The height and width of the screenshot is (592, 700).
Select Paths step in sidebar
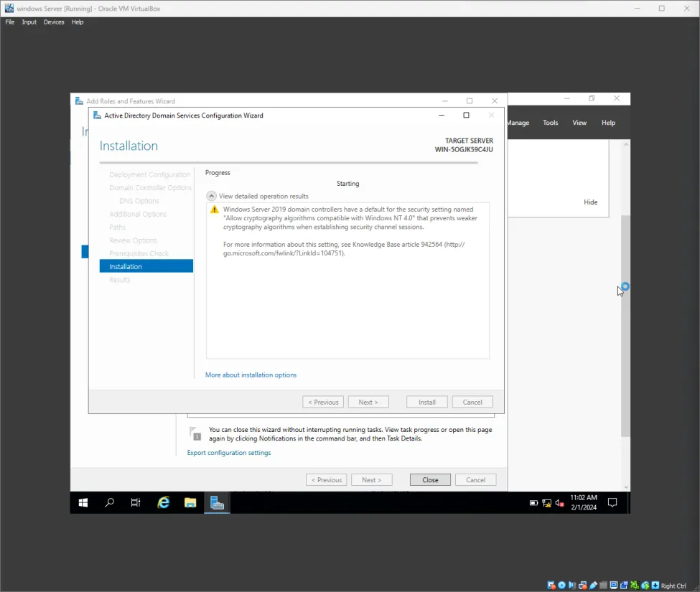[x=118, y=227]
